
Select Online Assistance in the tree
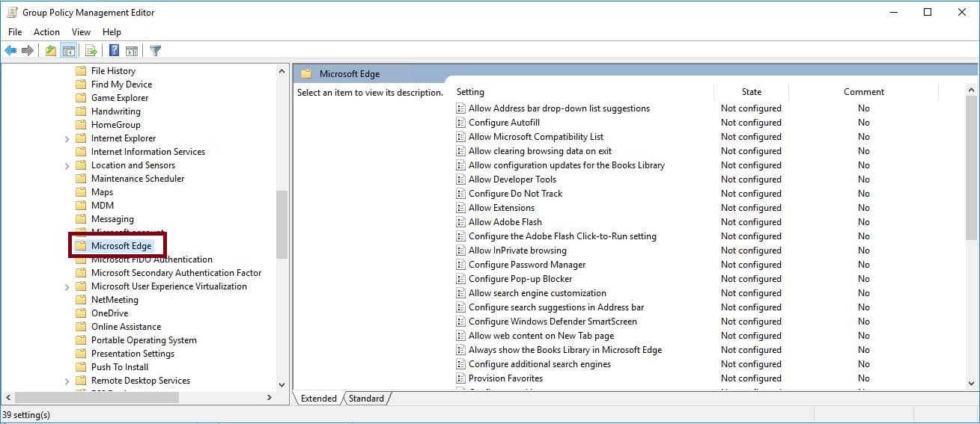(126, 327)
